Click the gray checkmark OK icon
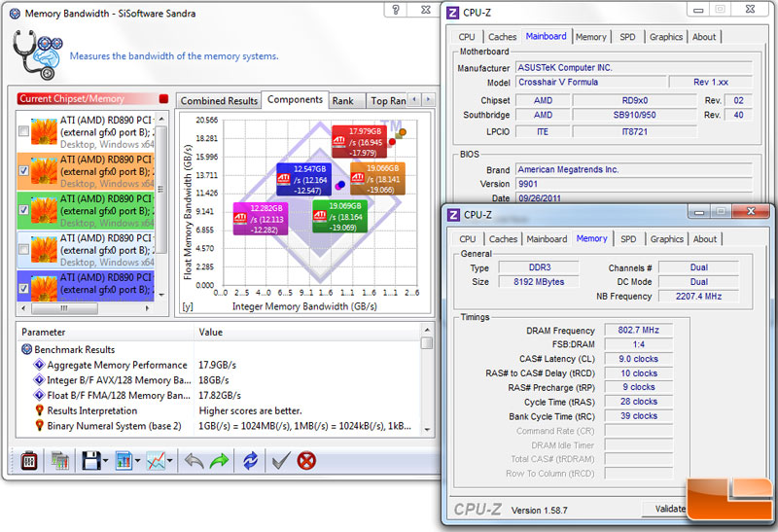 click(x=281, y=461)
